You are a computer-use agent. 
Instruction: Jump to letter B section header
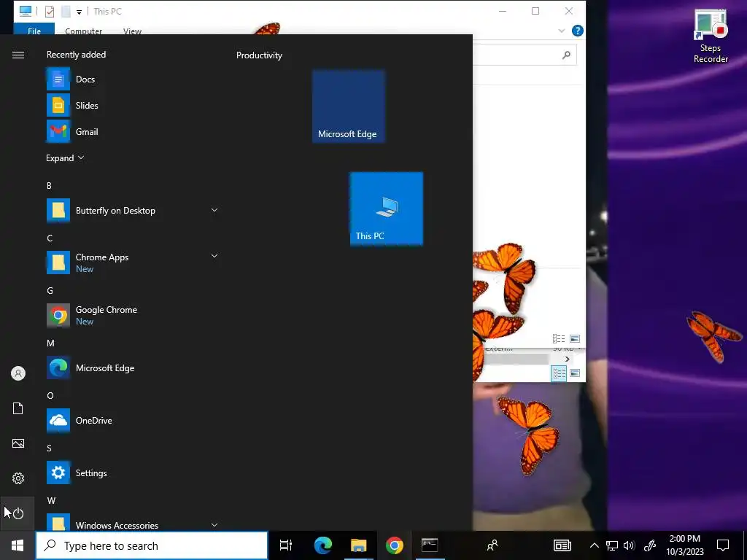click(x=49, y=186)
